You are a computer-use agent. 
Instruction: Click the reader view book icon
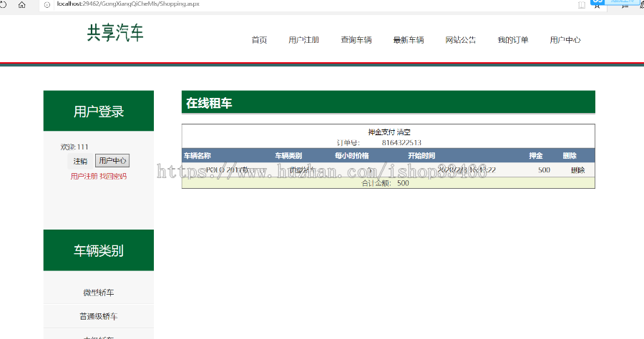[x=582, y=5]
